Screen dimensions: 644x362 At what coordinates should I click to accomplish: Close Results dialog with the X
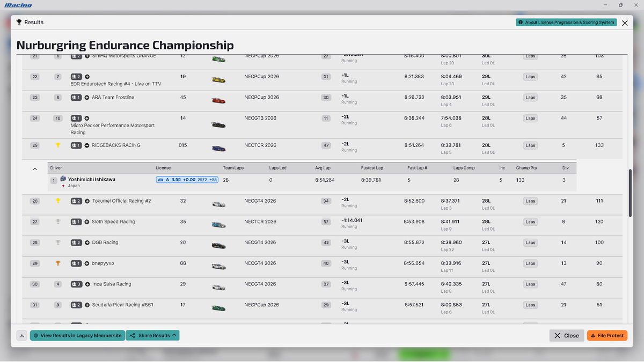625,23
